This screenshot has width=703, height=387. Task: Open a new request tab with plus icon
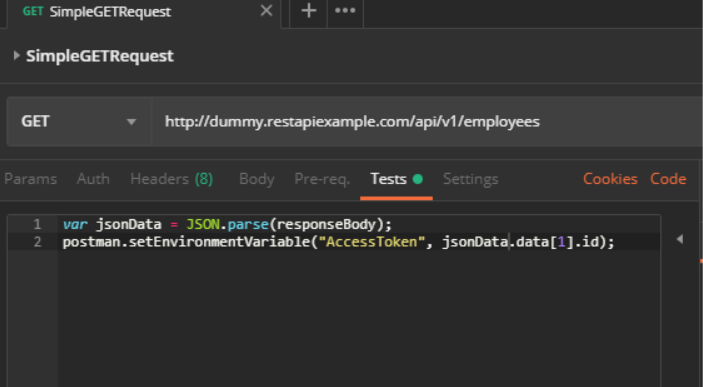[308, 11]
